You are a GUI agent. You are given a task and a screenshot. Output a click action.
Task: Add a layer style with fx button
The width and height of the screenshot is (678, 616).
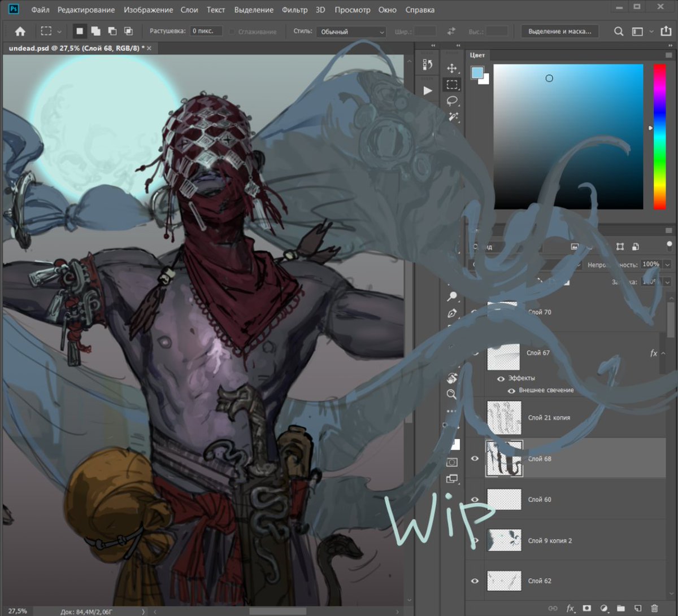tap(571, 608)
